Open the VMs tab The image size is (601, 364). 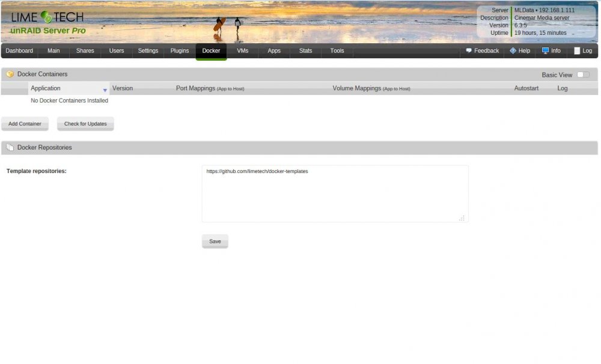pos(243,51)
